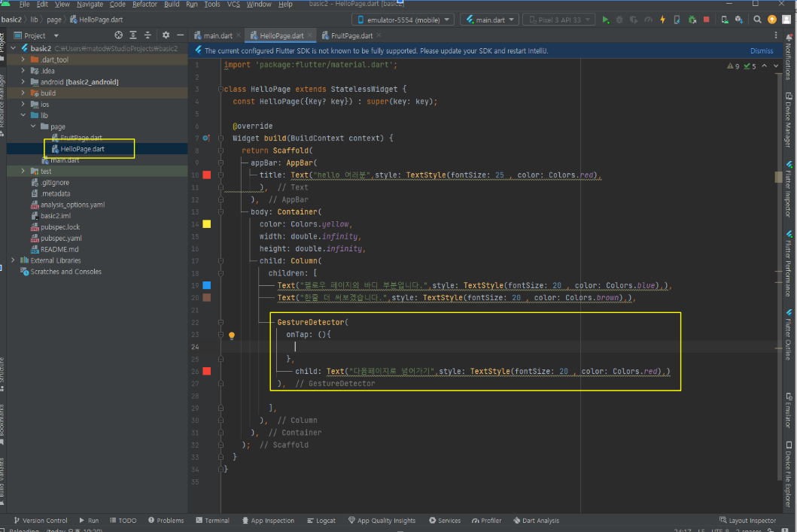Screen dimensions: 797x532
Task: Open the emulator-5554 device selector dropdown
Action: click(x=403, y=20)
